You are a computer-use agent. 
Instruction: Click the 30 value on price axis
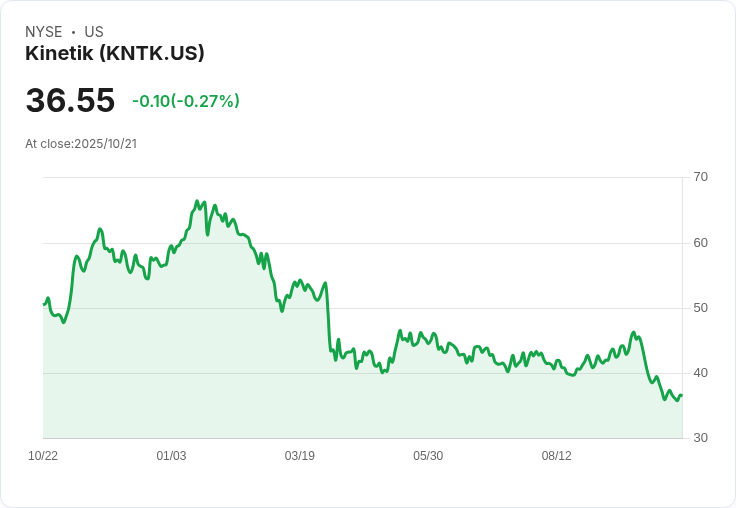pos(700,438)
